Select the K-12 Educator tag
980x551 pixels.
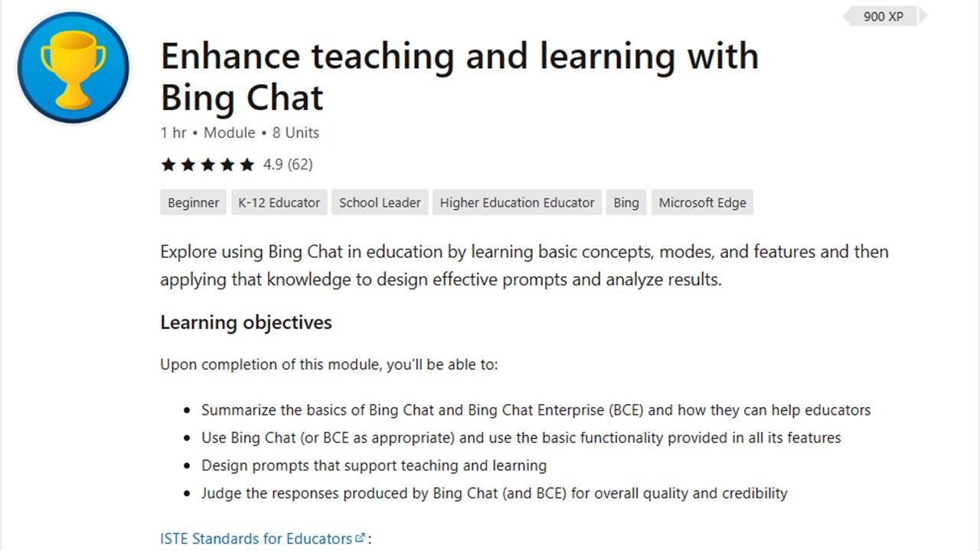point(279,203)
